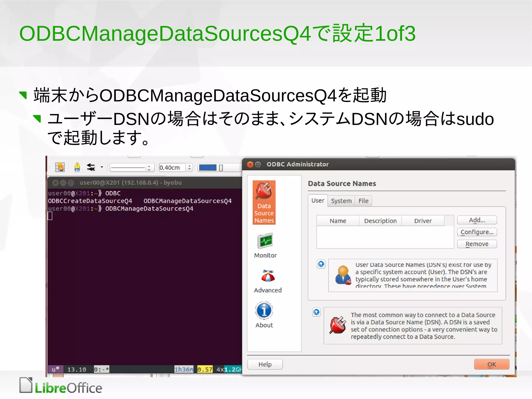Open the line style combo box
The height and width of the screenshot is (399, 532).
[x=132, y=168]
